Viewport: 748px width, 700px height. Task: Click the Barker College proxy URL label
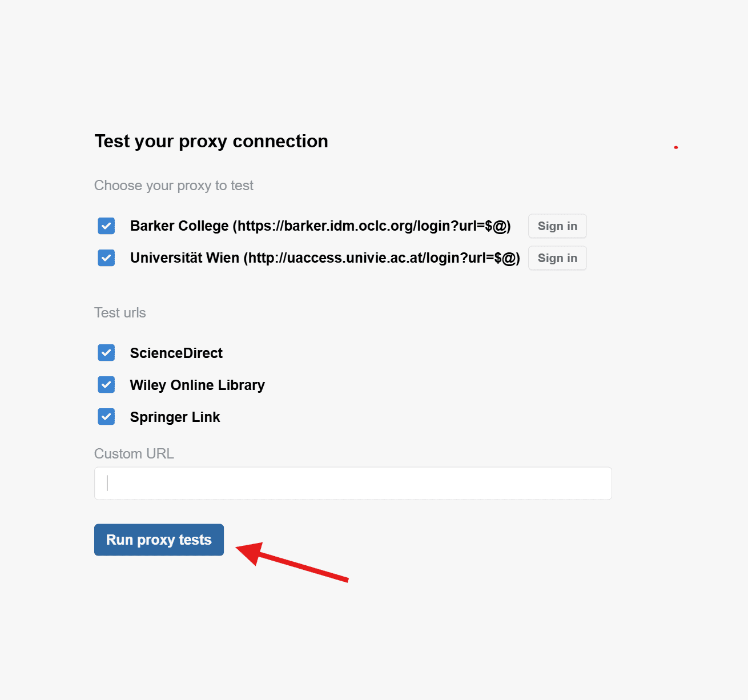coord(320,226)
